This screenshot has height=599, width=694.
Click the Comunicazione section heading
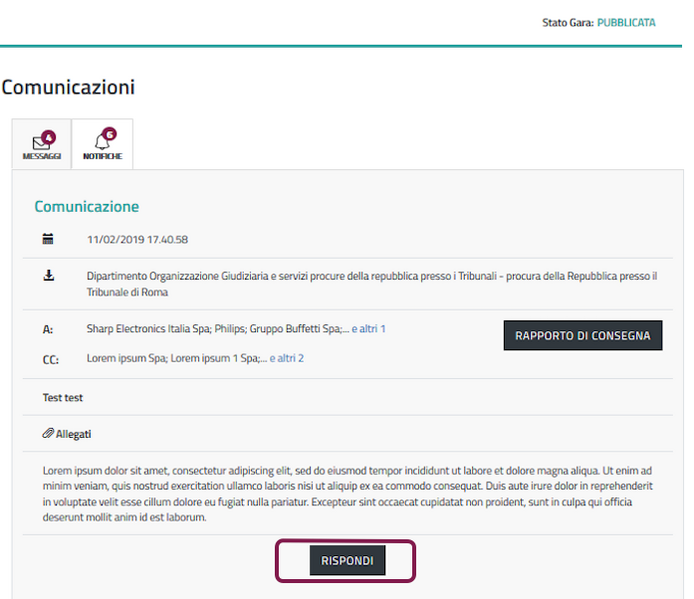pyautogui.click(x=86, y=206)
